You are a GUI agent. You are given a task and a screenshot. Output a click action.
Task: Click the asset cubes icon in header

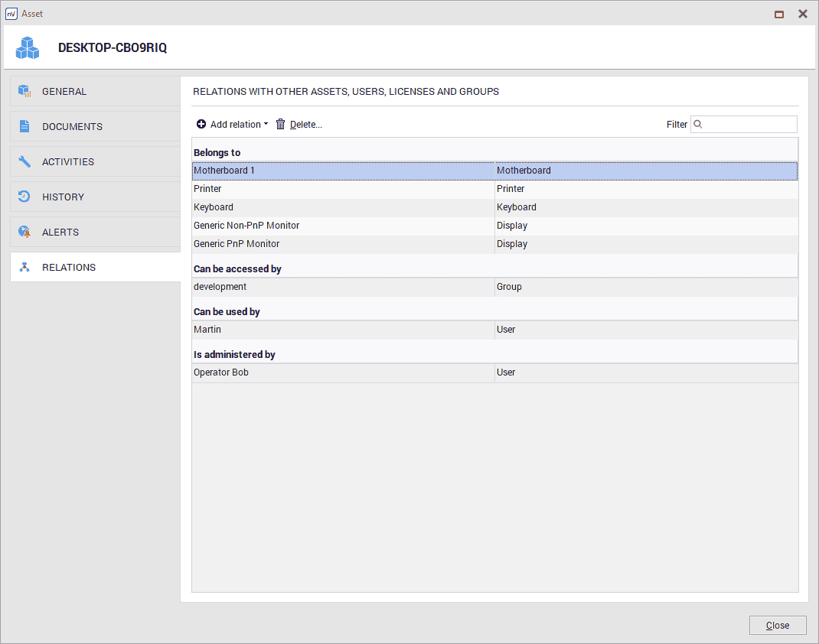tap(28, 47)
